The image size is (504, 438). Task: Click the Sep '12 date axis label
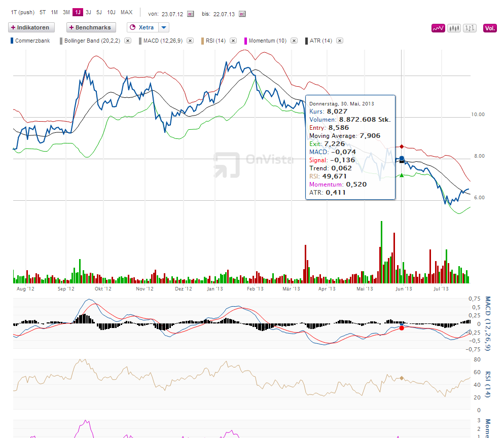(66, 289)
